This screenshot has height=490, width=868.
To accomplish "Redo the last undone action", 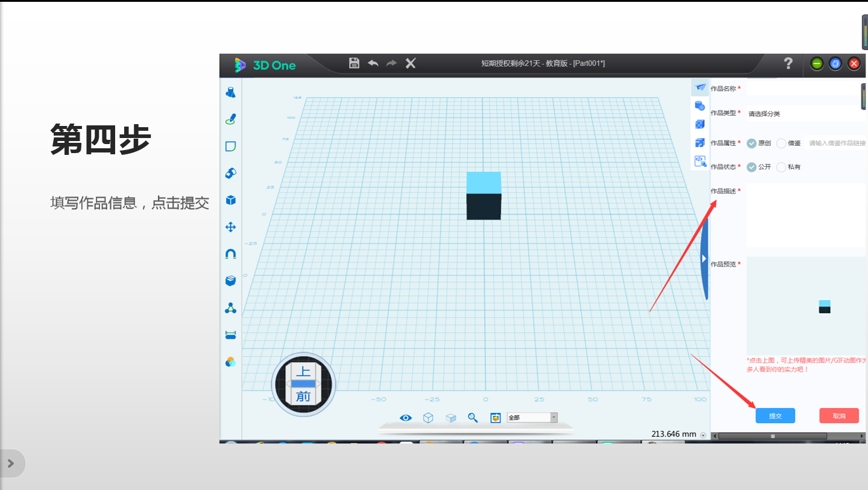I will tap(392, 63).
